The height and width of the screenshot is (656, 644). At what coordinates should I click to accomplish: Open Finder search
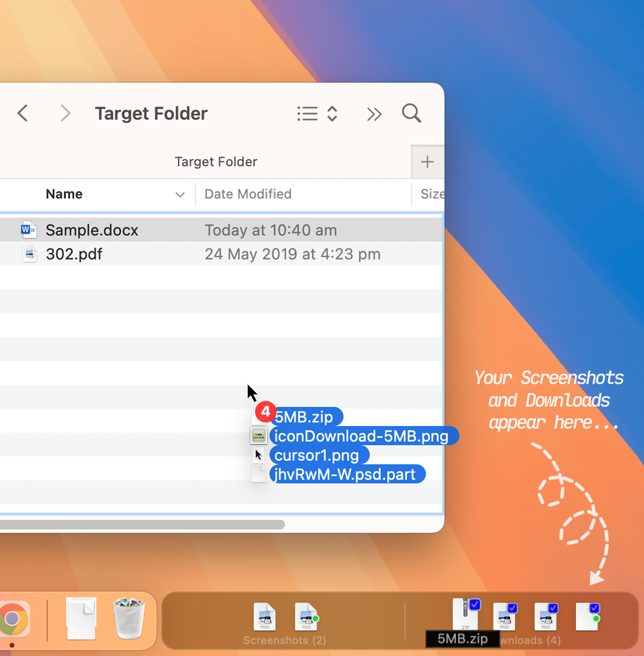tap(412, 113)
